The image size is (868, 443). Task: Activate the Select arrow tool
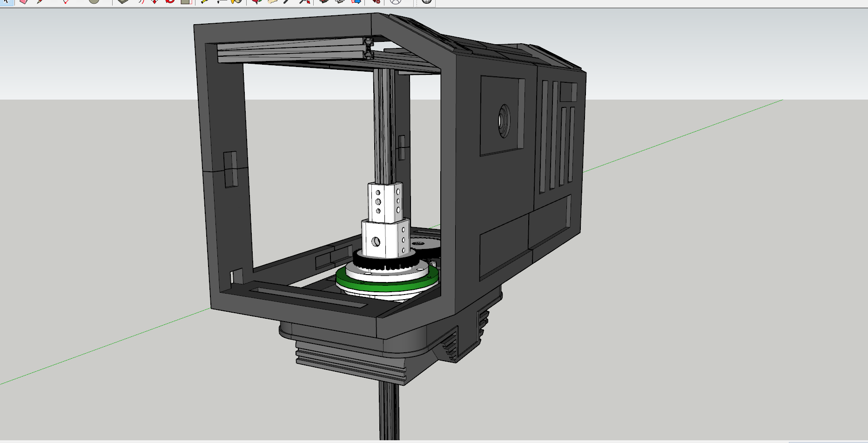coord(7,2)
